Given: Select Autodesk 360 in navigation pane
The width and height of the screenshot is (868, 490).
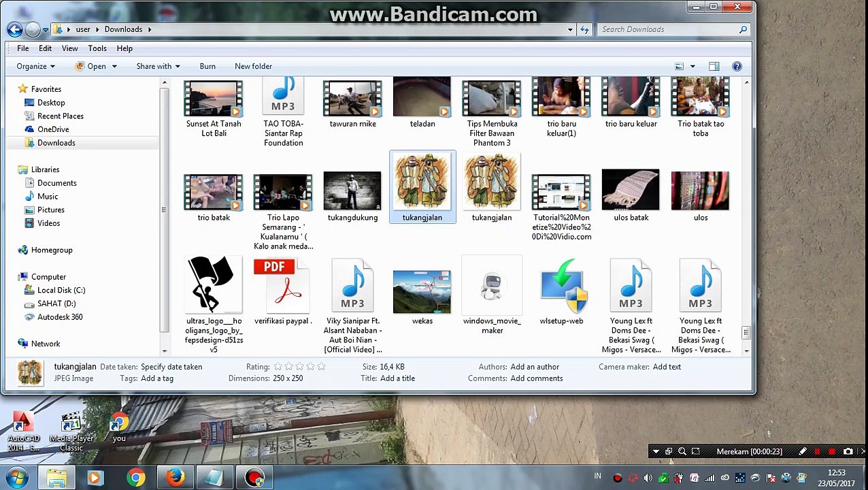Looking at the screenshot, I should pos(60,317).
